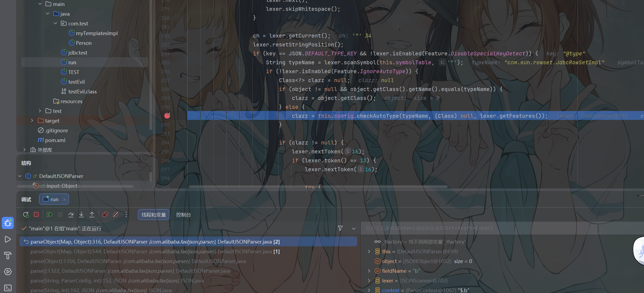Expand the lexer variable node
644x293 pixels.
coord(369,281)
